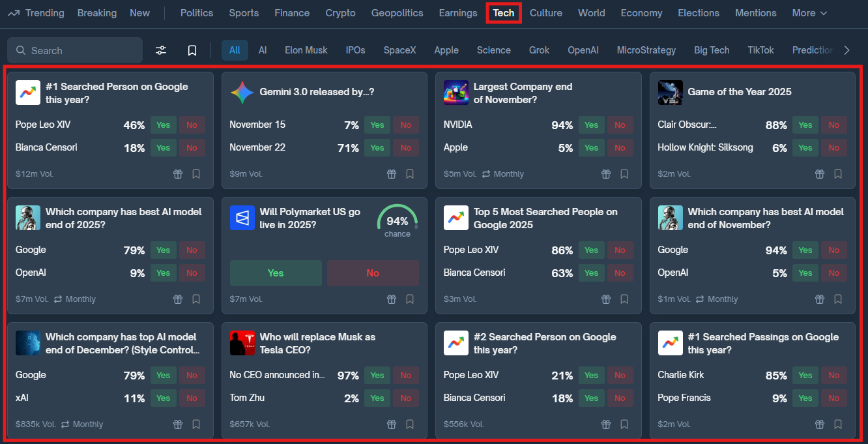Bookmark the #1 Searched Passings market
The image size is (868, 444).
coord(837,424)
